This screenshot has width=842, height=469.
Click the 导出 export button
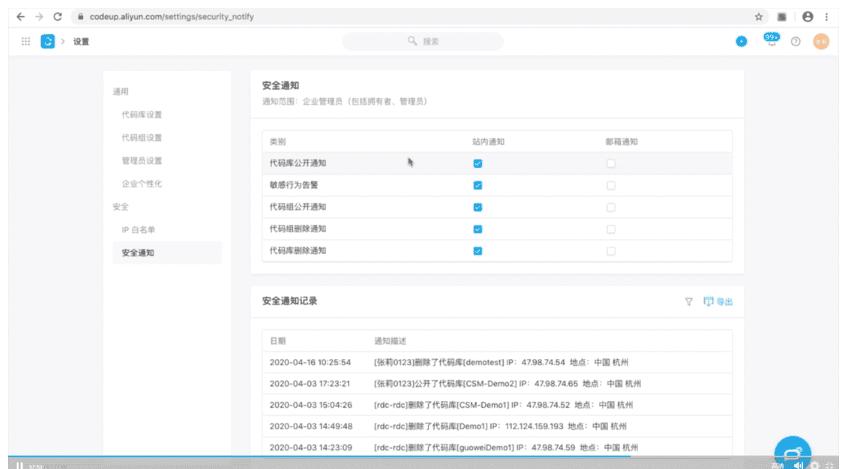click(718, 301)
